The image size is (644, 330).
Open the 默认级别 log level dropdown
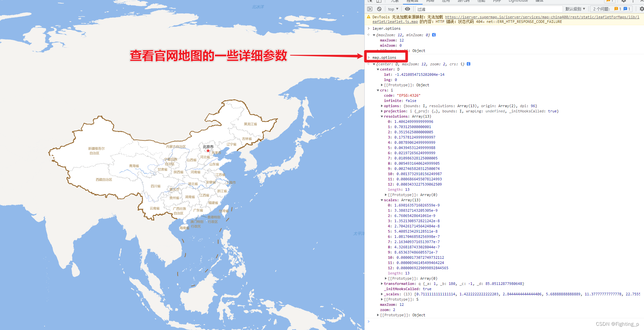[575, 9]
